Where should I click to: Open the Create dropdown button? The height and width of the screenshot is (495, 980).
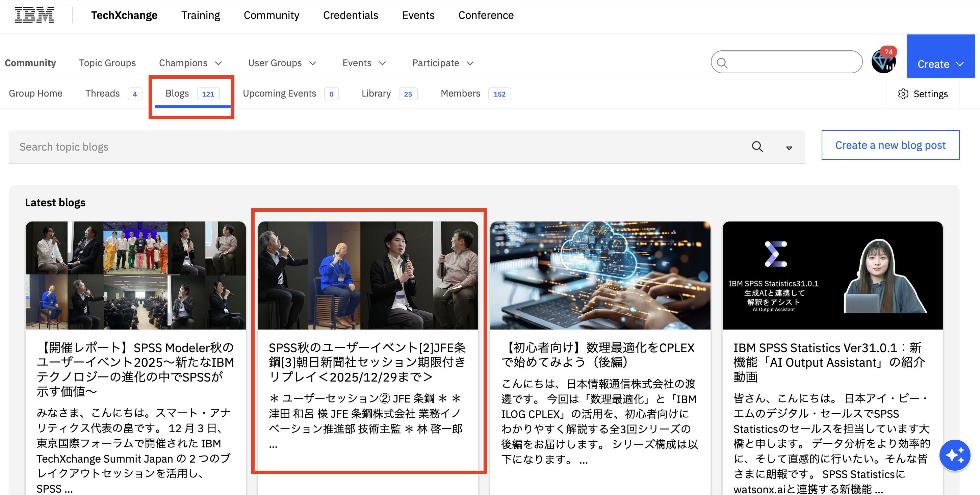click(x=940, y=64)
